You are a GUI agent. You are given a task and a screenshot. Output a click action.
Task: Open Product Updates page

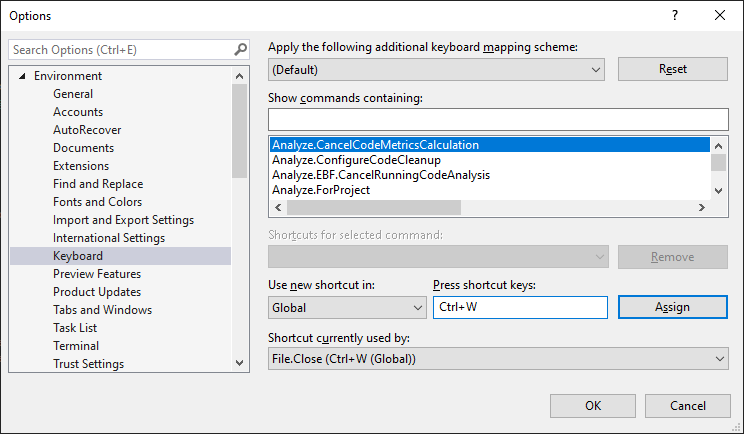[x=97, y=292]
